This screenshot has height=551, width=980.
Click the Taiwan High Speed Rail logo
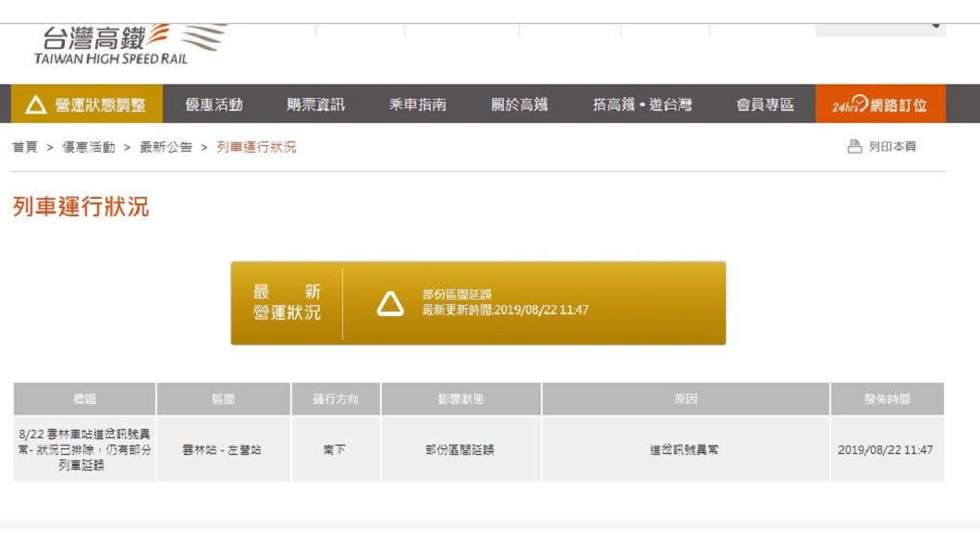[x=130, y=44]
